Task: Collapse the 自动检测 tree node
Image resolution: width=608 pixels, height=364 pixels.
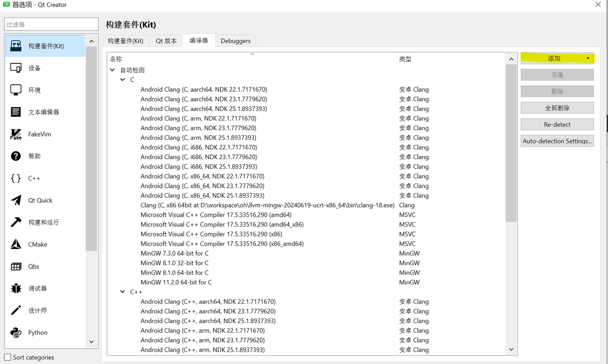Action: [112, 70]
